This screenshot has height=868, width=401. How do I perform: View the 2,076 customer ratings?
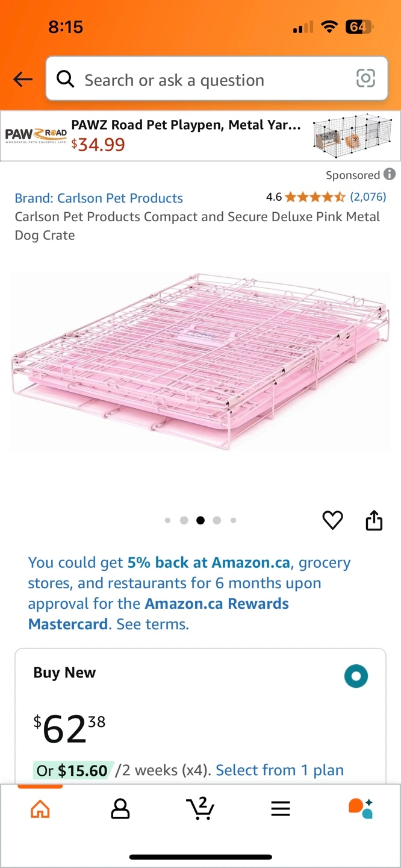(368, 197)
